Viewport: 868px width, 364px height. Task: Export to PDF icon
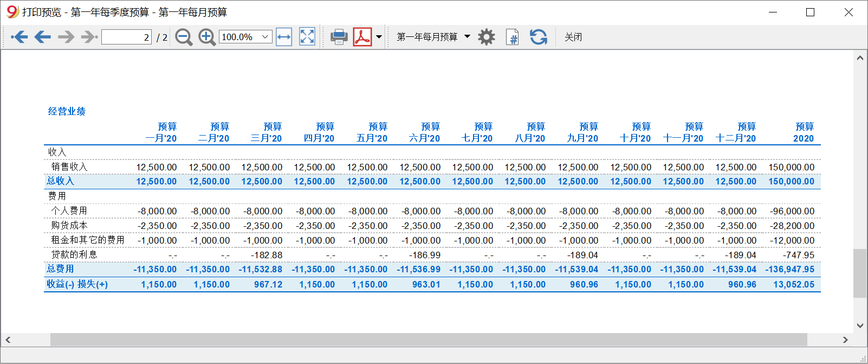click(362, 37)
